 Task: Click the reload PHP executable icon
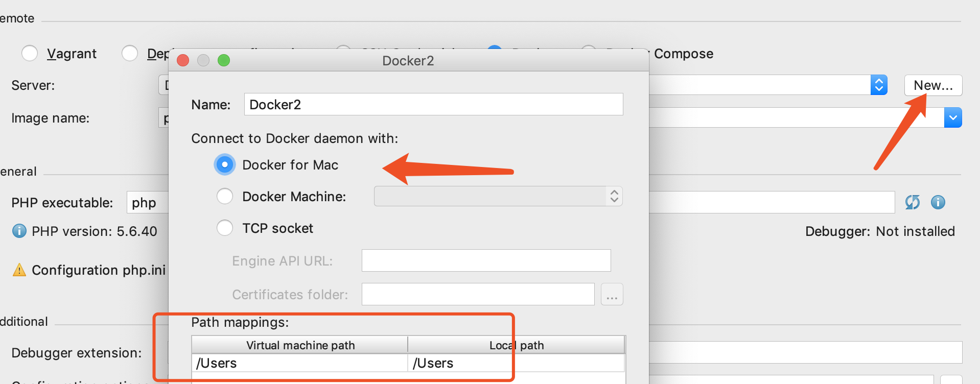pos(912,202)
